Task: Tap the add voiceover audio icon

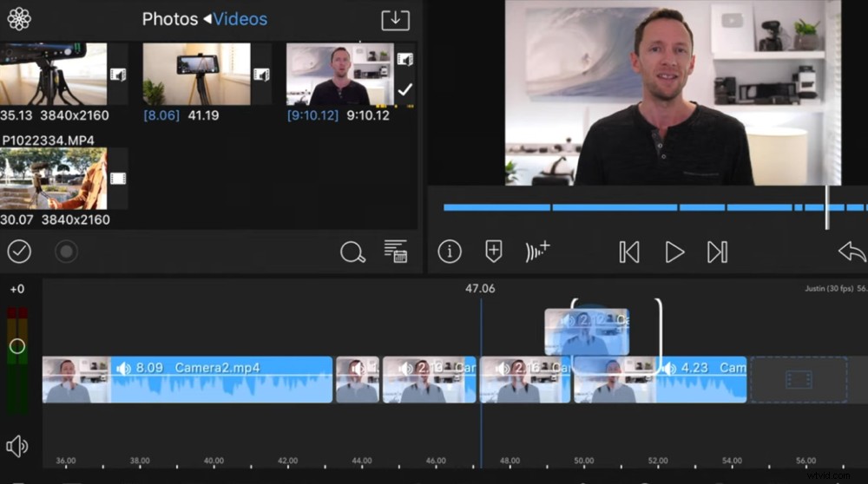Action: [537, 252]
